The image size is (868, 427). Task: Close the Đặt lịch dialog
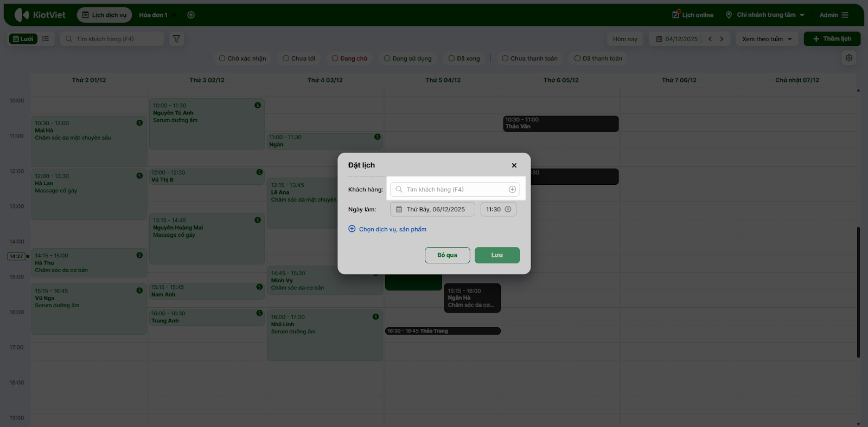pos(514,165)
